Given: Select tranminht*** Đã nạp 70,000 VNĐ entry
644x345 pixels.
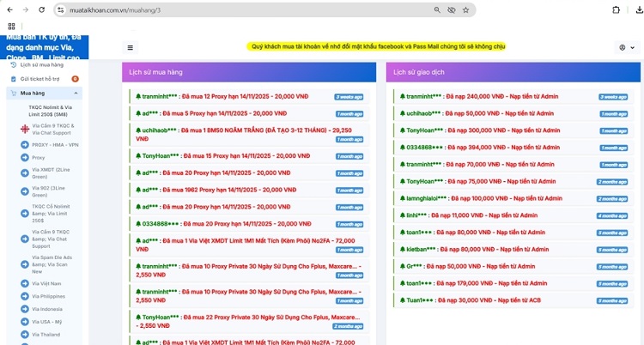Looking at the screenshot, I should coord(513,164).
